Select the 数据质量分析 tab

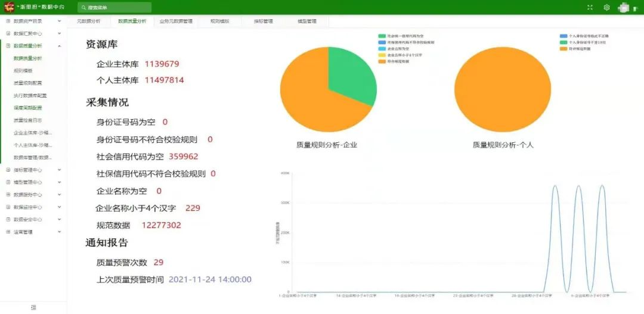tap(132, 21)
